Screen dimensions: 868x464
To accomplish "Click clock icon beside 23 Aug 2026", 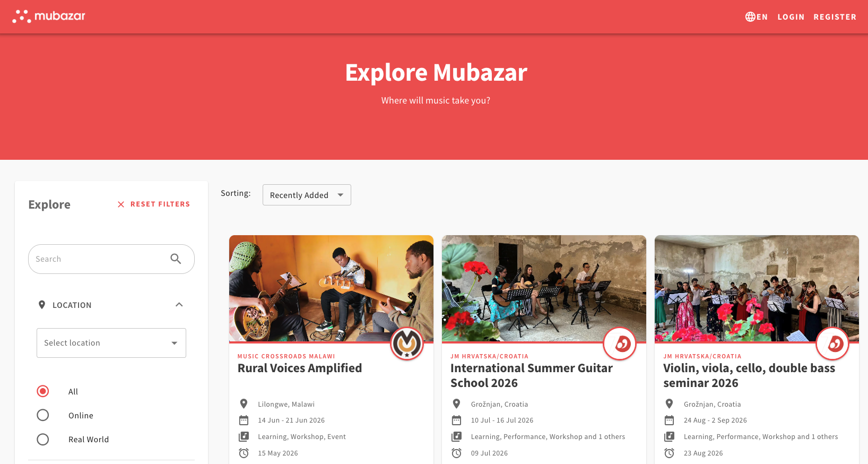I will (x=670, y=453).
